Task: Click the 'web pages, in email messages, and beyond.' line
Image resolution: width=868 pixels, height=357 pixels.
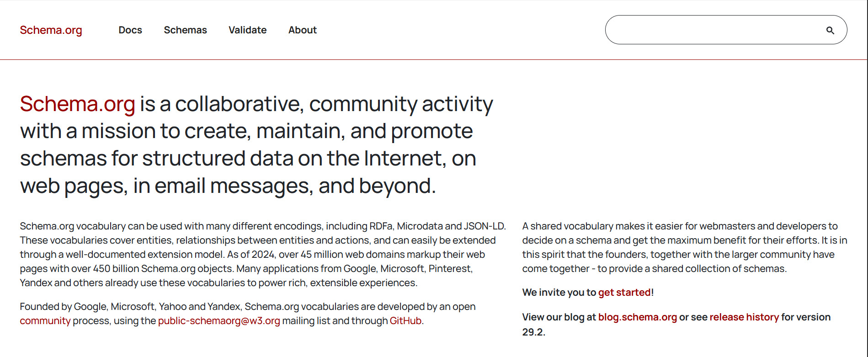Action: click(x=228, y=186)
